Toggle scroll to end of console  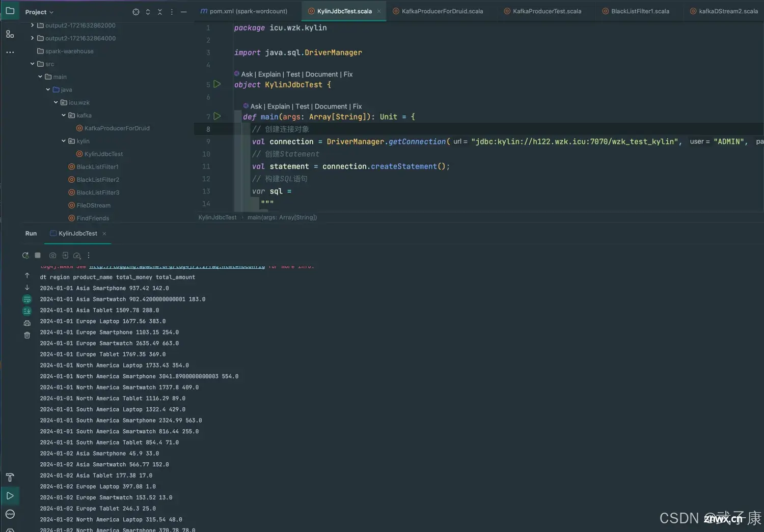[27, 311]
